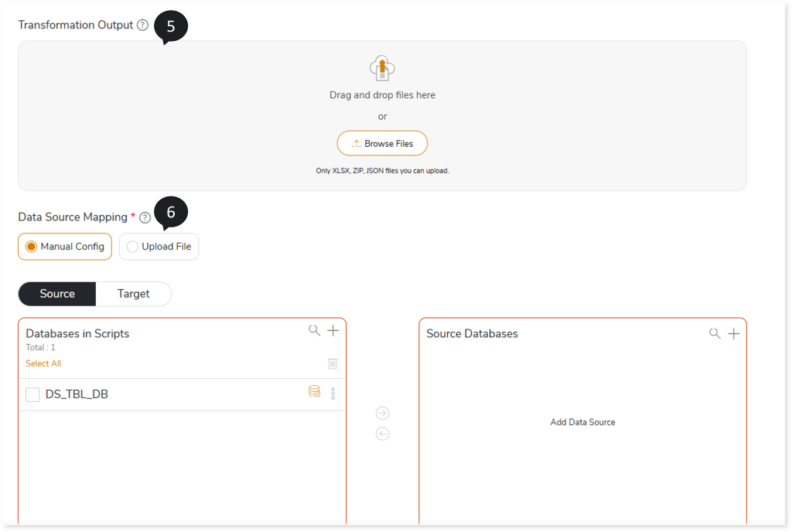The width and height of the screenshot is (792, 532).
Task: Click the trash icon in Databases in Scripts
Action: 333,363
